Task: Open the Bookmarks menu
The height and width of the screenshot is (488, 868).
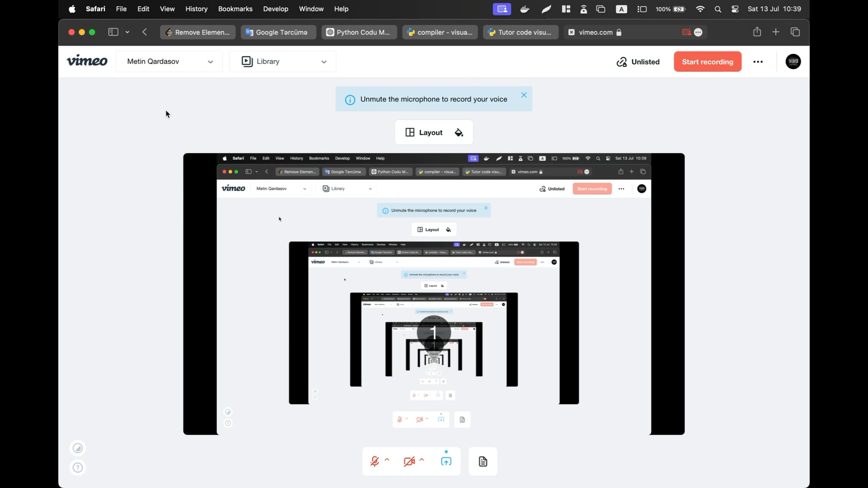Action: 235,9
